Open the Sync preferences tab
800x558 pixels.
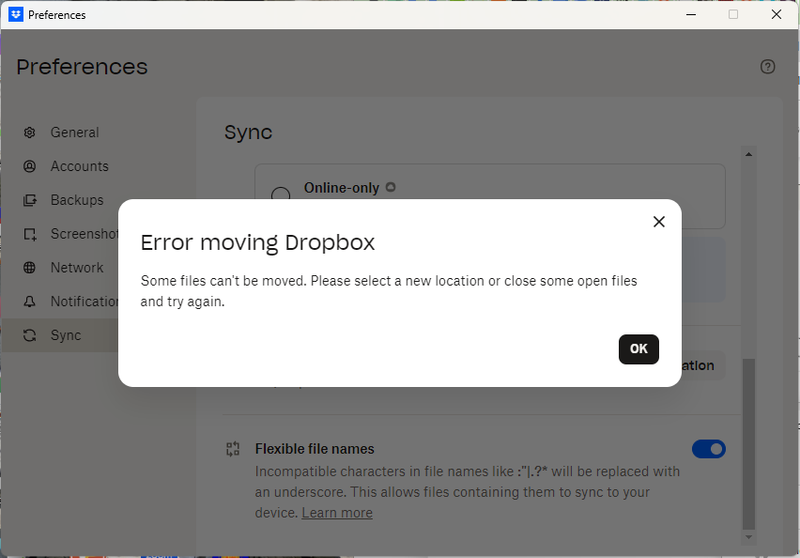click(x=60, y=335)
